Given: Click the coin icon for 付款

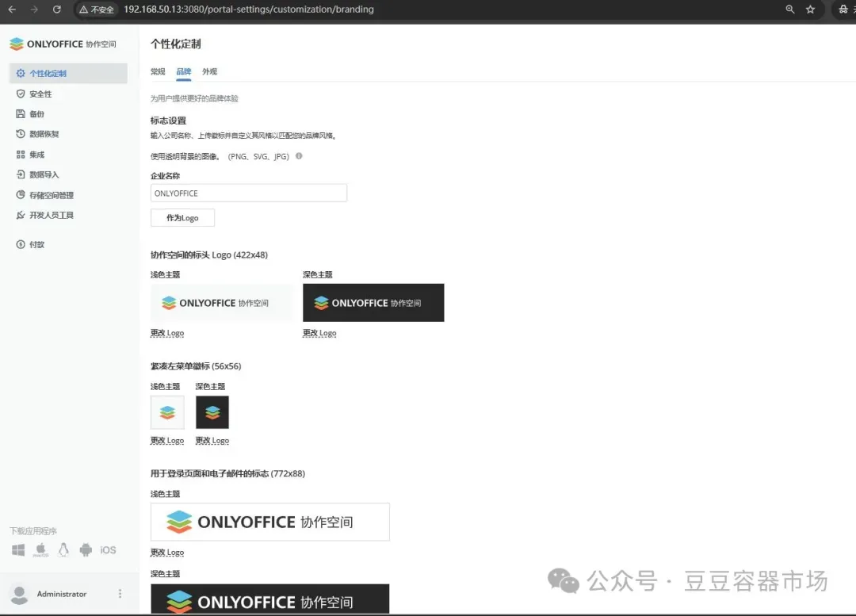Looking at the screenshot, I should [21, 244].
